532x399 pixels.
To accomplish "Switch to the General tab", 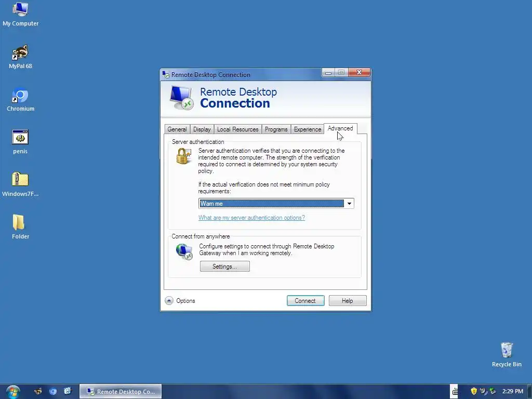I will pyautogui.click(x=177, y=129).
